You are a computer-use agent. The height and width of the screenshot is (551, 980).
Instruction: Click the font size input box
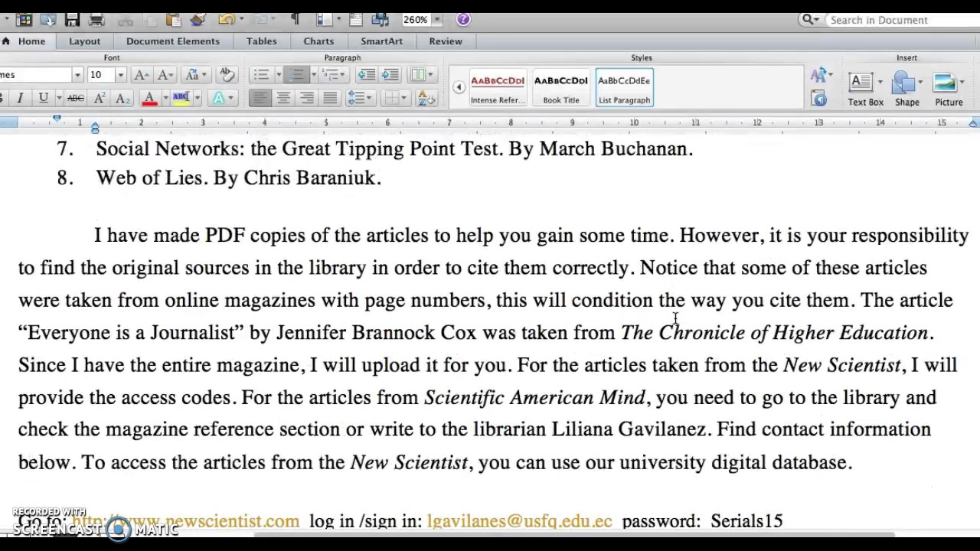click(100, 75)
